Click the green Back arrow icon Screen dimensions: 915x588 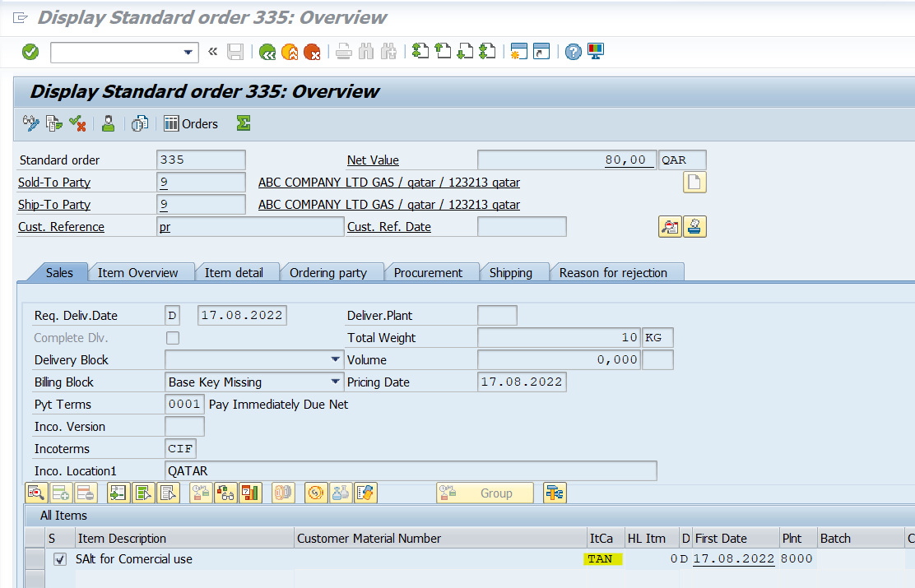[x=267, y=52]
